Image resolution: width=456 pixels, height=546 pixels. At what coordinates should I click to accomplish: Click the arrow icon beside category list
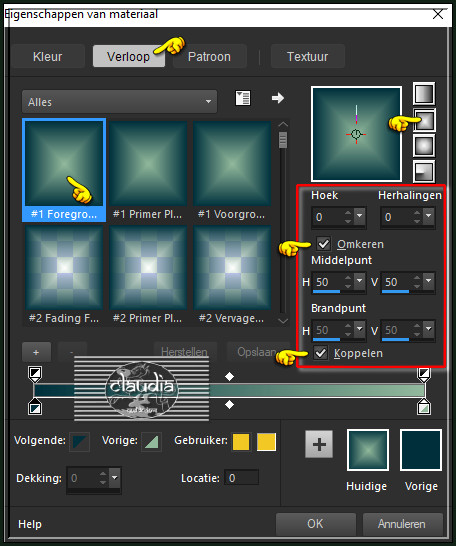[278, 98]
